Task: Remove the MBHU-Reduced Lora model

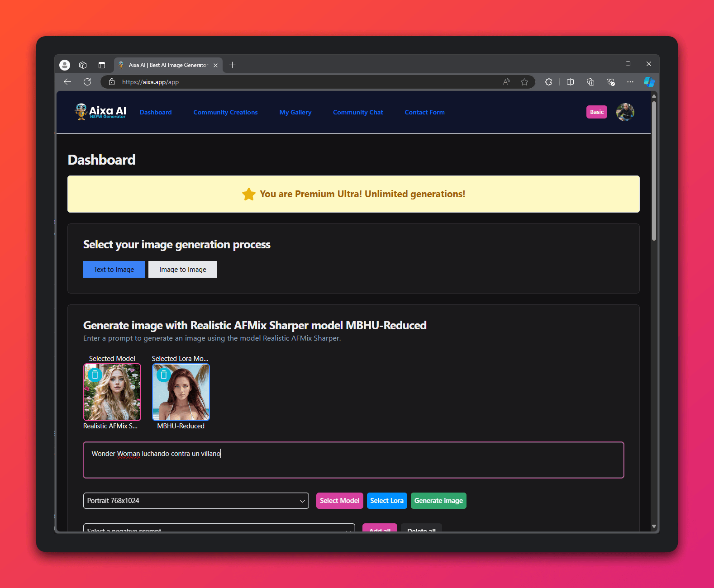Action: coord(164,375)
